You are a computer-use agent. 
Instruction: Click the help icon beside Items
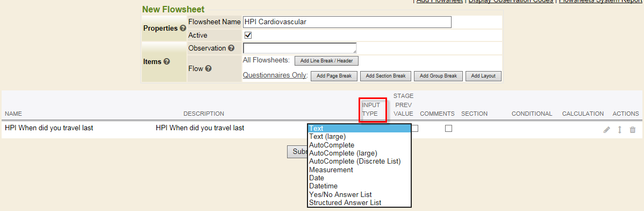tap(167, 62)
